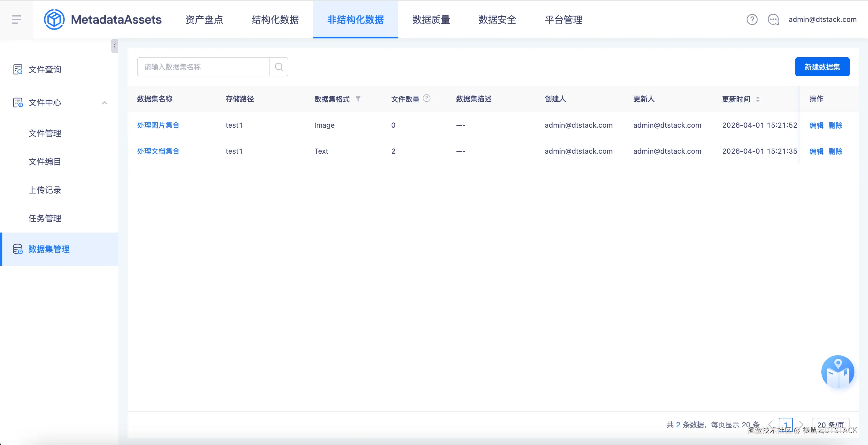Click the info icon next to 文件数量
This screenshot has height=445, width=868.
click(x=427, y=98)
